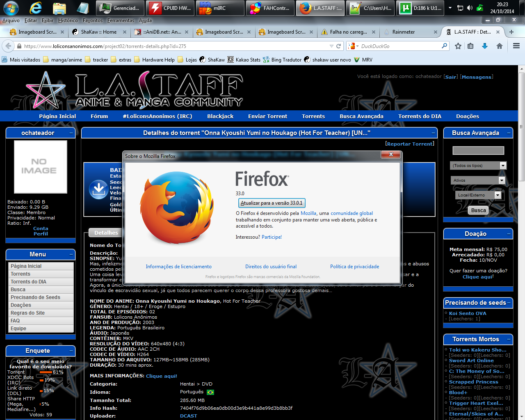Click the Busca button
The width and height of the screenshot is (525, 420).
(478, 210)
